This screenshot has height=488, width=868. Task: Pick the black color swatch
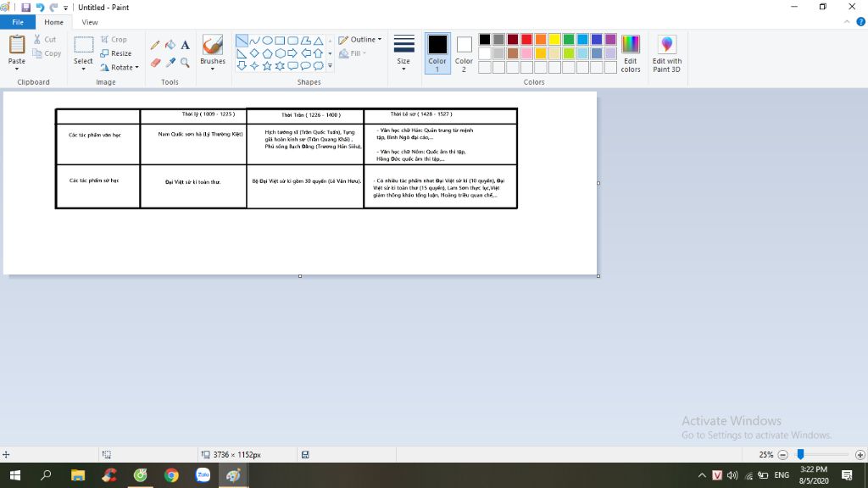point(485,39)
